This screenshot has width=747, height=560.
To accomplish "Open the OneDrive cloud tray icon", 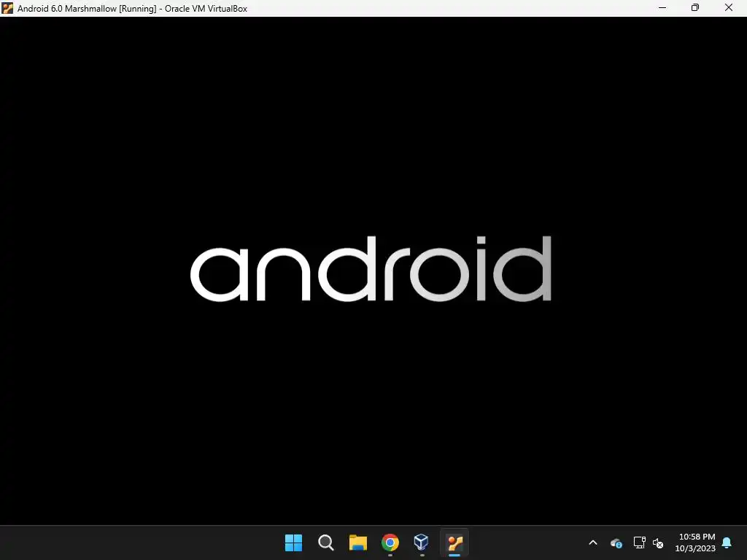I will click(616, 542).
